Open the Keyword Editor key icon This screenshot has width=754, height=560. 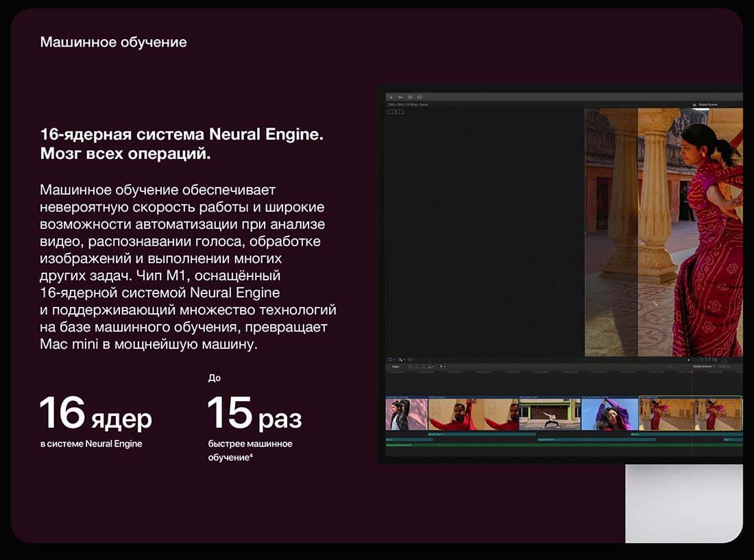(x=400, y=97)
